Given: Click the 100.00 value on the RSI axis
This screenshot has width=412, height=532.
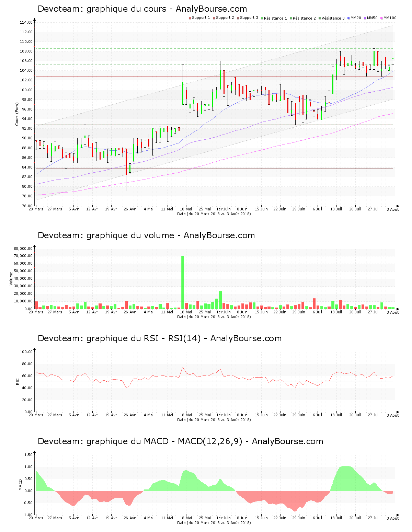Looking at the screenshot, I should coord(26,352).
